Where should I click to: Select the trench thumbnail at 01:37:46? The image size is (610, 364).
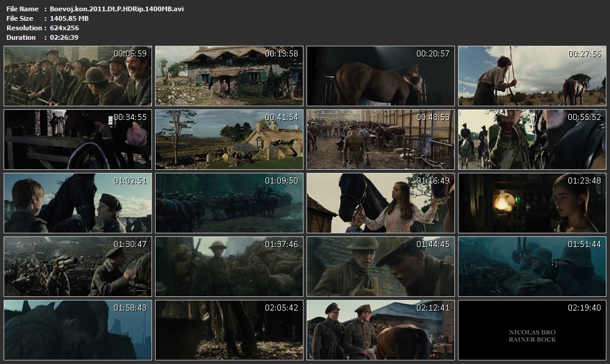click(x=229, y=267)
